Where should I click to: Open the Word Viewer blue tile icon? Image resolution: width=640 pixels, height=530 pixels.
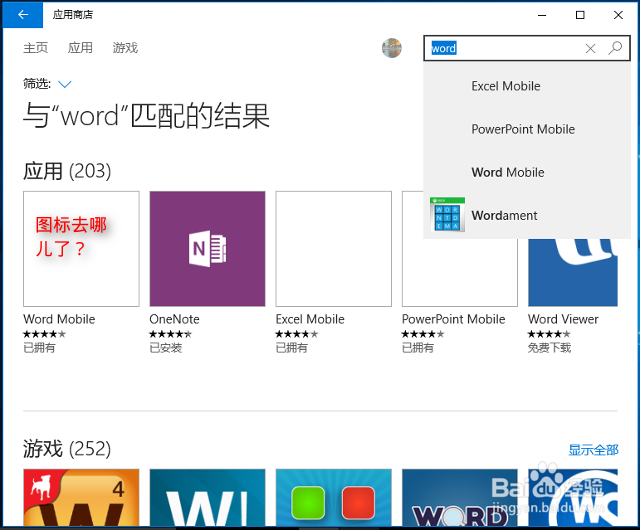coord(573,273)
